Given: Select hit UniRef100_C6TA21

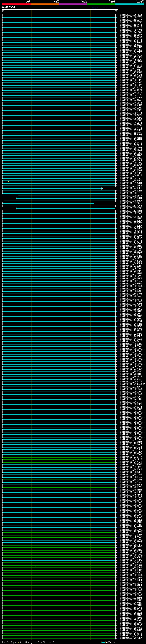Looking at the screenshot, I should [131, 17].
